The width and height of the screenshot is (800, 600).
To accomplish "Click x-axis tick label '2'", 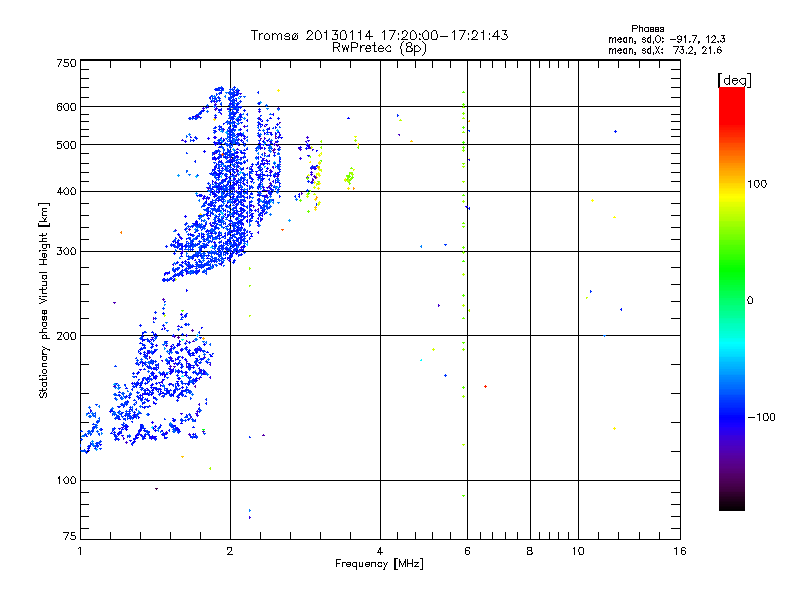I will click(x=230, y=551).
